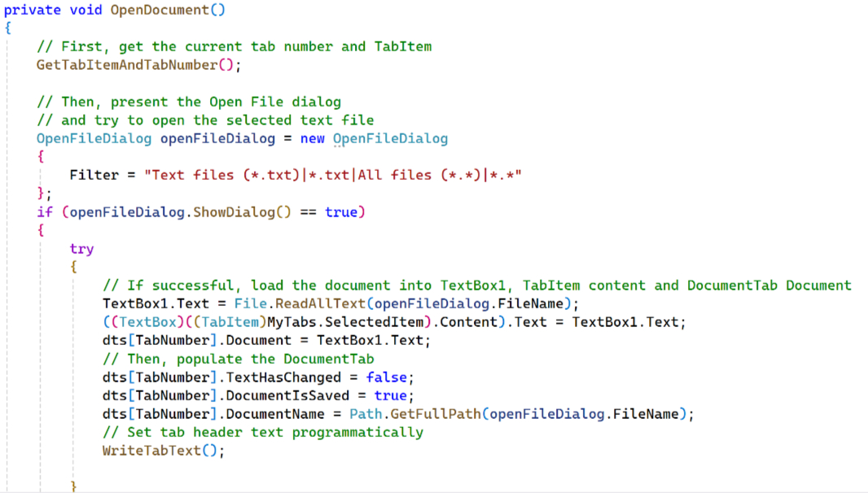Click Path.GetFullPath call

[x=415, y=414]
